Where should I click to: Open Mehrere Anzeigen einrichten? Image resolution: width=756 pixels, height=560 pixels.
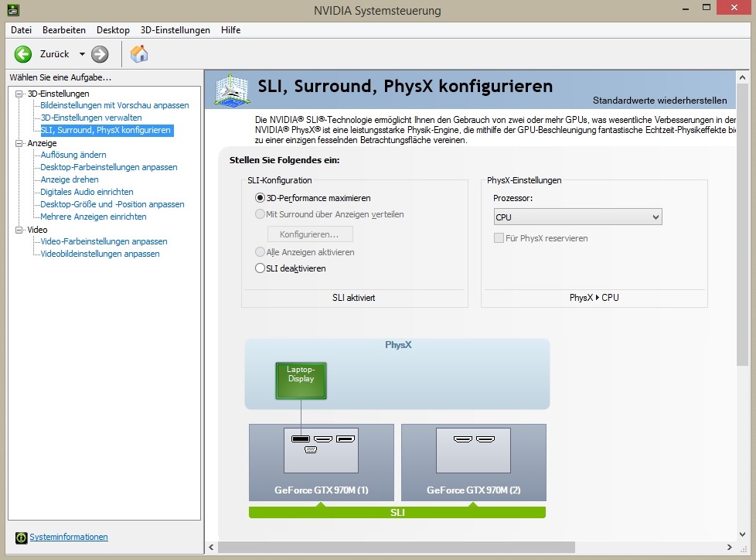(x=94, y=217)
